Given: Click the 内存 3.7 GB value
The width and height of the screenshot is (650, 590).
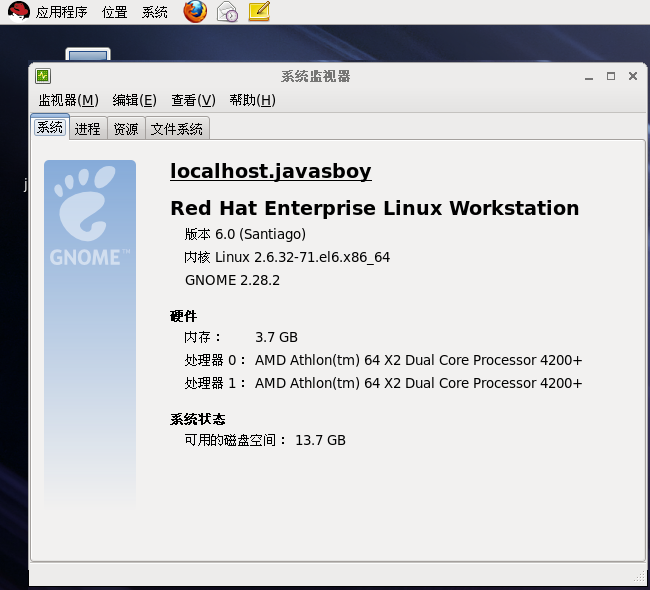Looking at the screenshot, I should coord(276,337).
